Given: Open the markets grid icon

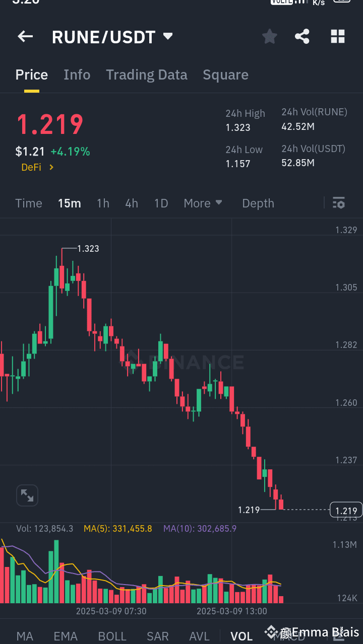Looking at the screenshot, I should [x=337, y=36].
